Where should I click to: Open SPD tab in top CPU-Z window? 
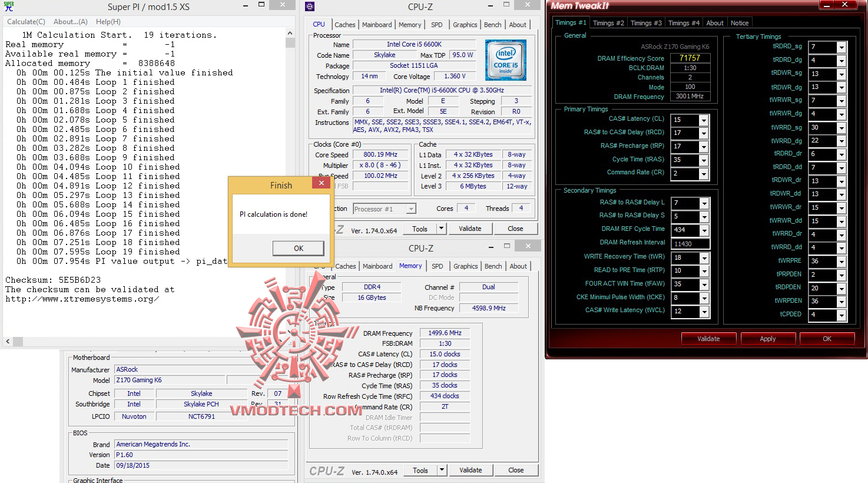pyautogui.click(x=437, y=25)
